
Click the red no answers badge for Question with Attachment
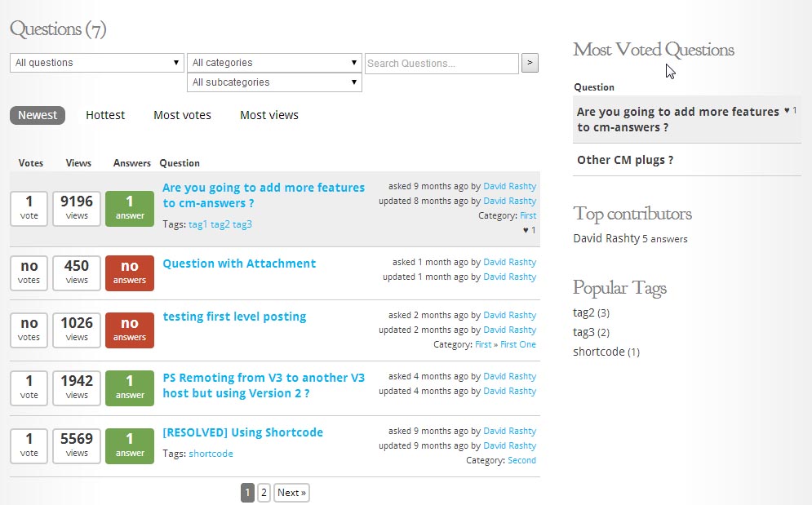(130, 273)
